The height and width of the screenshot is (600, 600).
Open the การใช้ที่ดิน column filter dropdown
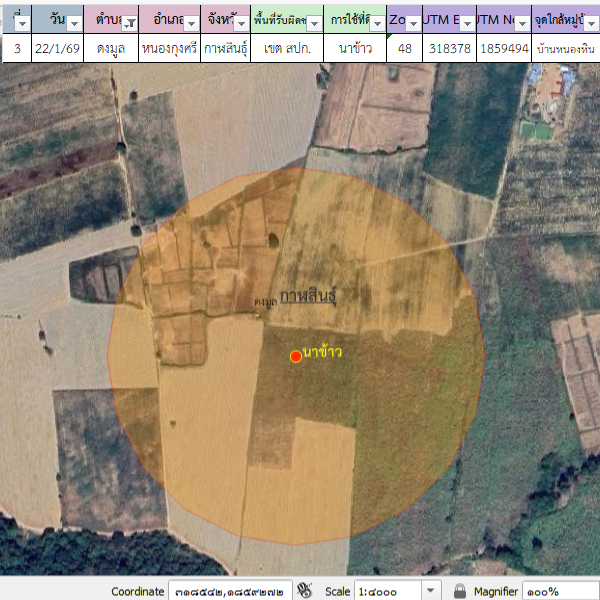377,22
